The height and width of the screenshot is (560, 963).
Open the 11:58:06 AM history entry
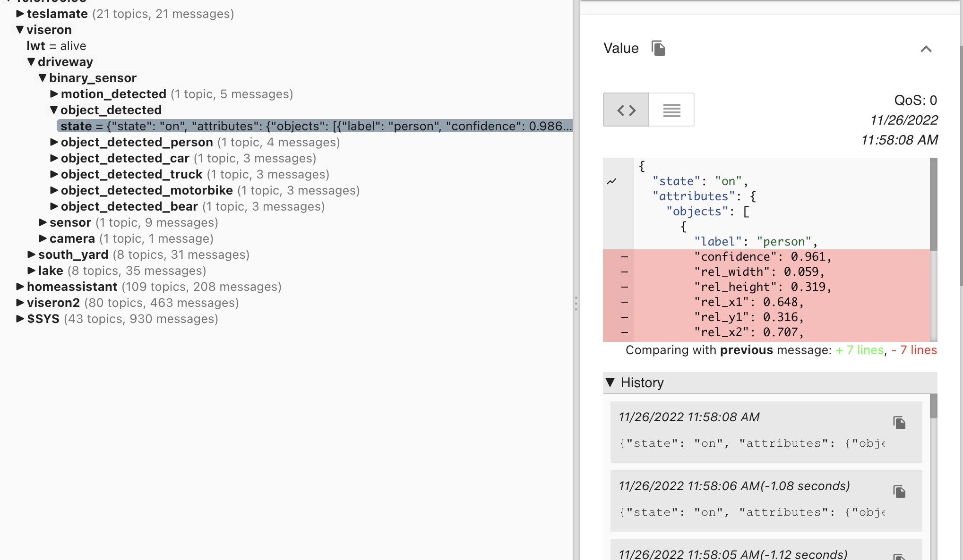point(766,501)
